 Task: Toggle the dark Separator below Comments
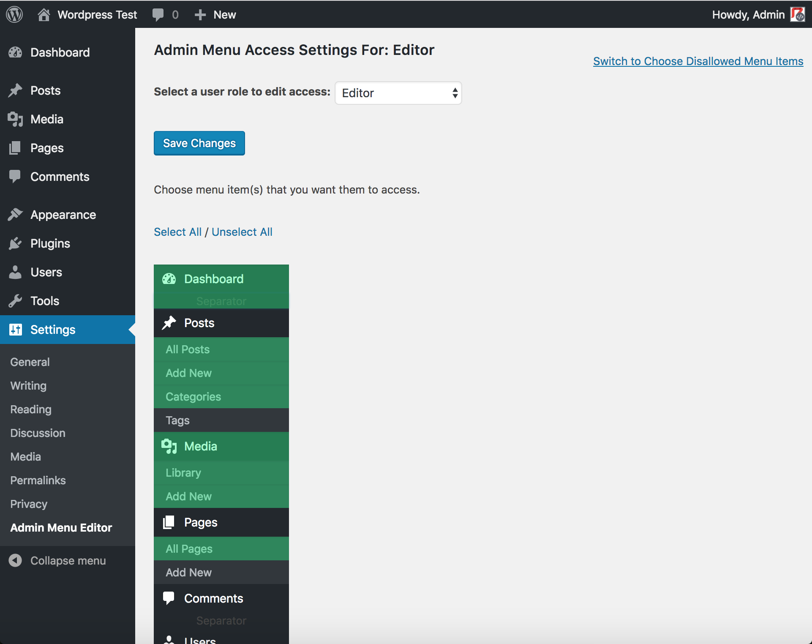coord(221,620)
